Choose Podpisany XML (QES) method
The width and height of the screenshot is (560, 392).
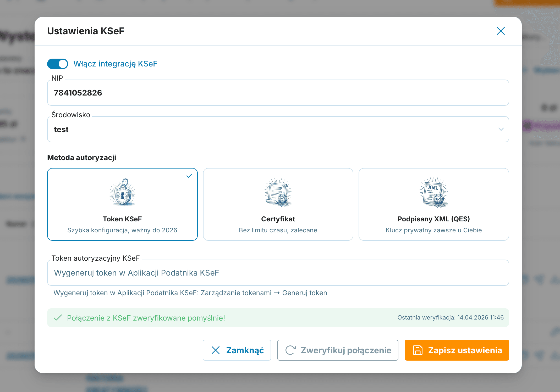pos(434,204)
